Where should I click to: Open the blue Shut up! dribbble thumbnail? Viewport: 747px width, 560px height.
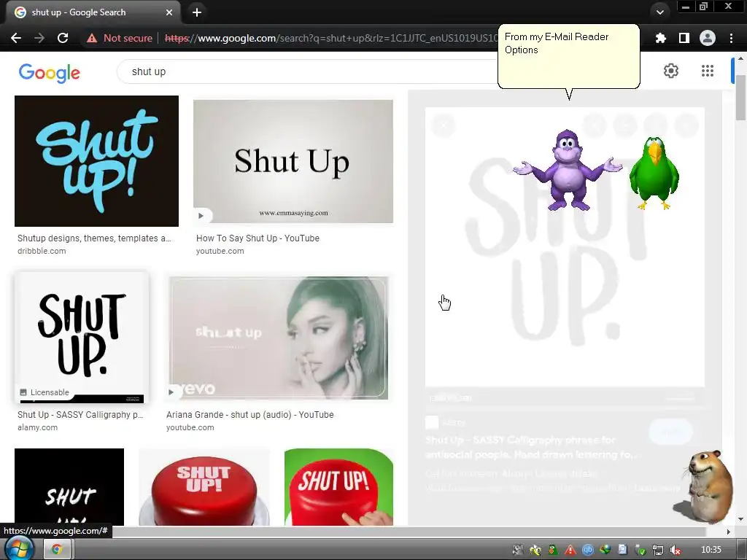point(97,161)
